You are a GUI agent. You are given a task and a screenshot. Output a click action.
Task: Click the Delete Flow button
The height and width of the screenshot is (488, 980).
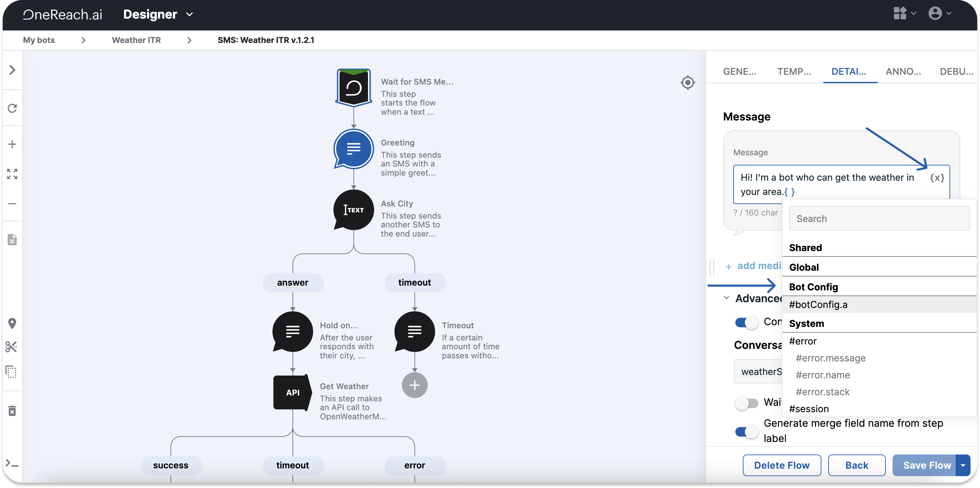pos(782,465)
